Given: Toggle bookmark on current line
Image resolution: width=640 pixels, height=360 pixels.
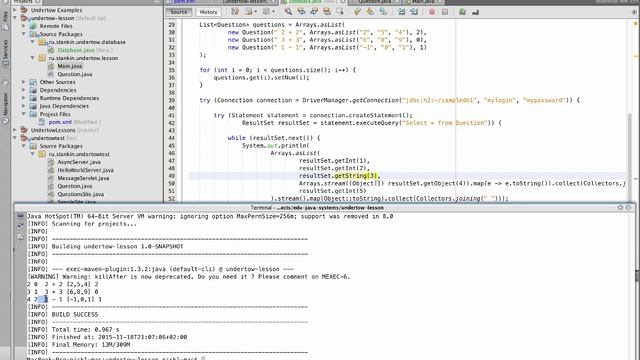Looking at the screenshot, I should pyautogui.click(x=383, y=12).
